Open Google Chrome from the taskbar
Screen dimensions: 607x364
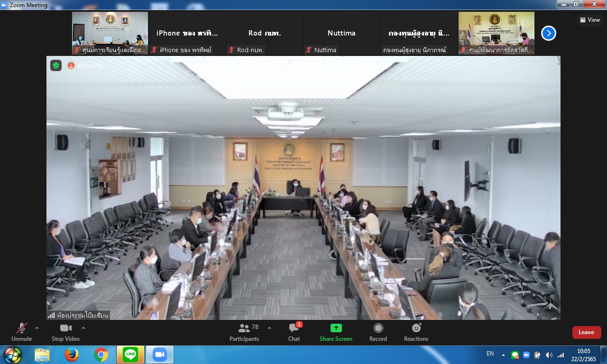pyautogui.click(x=101, y=354)
